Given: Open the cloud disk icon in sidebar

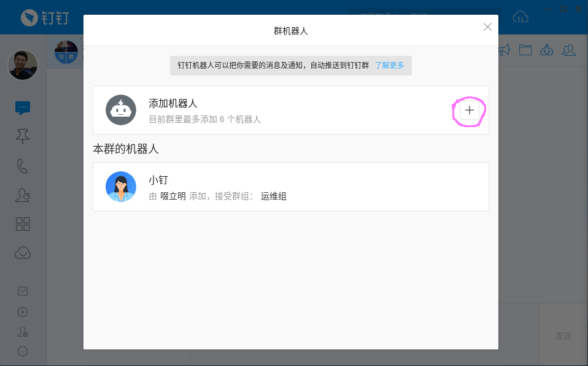Looking at the screenshot, I should point(23,252).
